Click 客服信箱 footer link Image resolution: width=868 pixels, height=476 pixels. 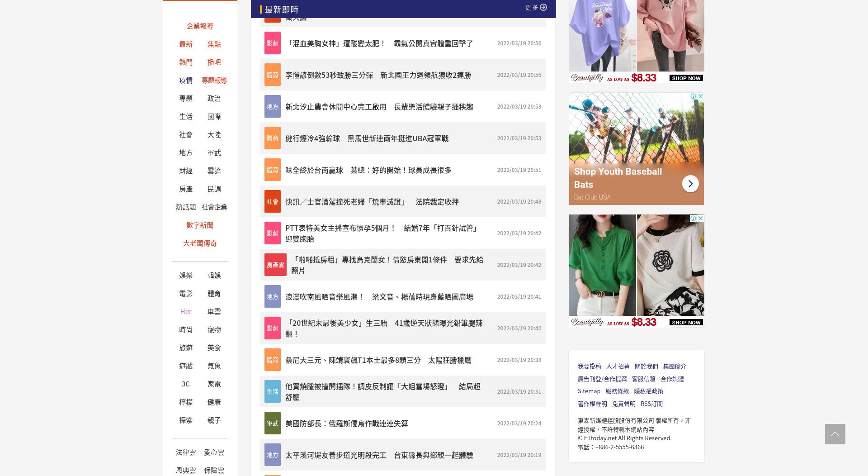[x=644, y=379]
